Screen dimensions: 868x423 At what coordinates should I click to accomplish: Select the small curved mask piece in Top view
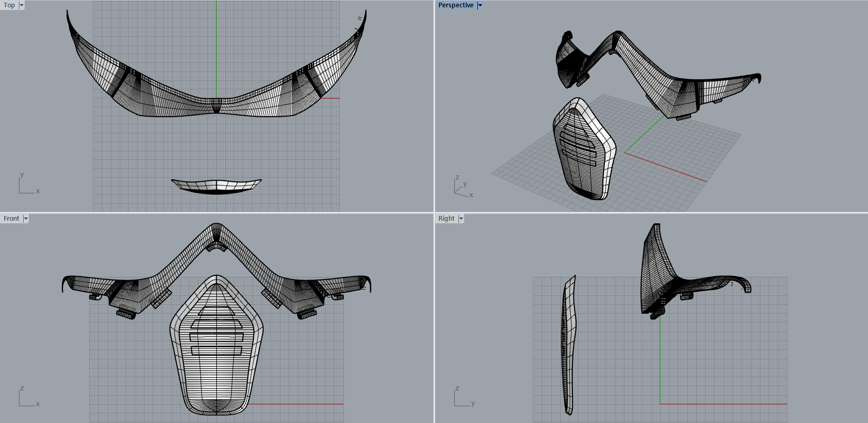click(216, 187)
